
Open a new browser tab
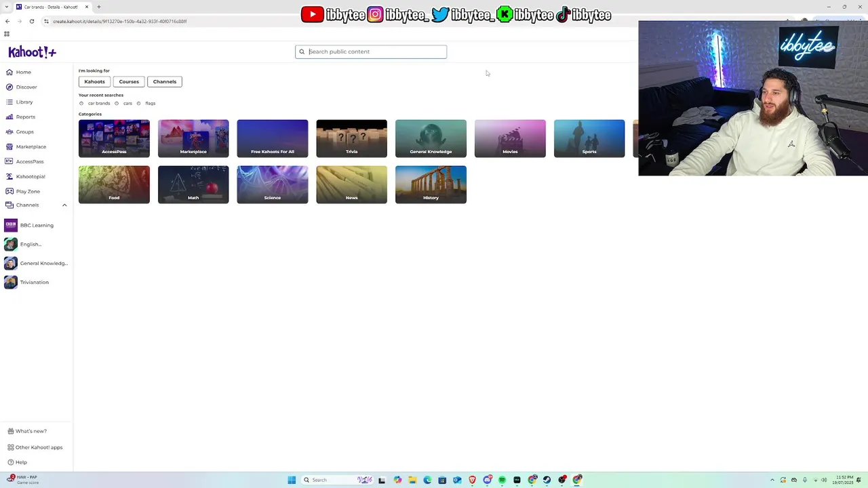point(99,7)
